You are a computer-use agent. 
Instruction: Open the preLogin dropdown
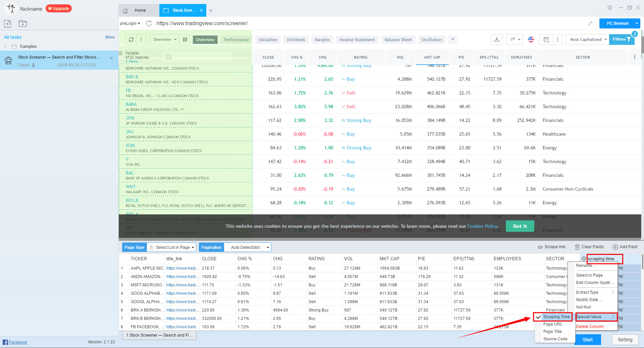[129, 23]
